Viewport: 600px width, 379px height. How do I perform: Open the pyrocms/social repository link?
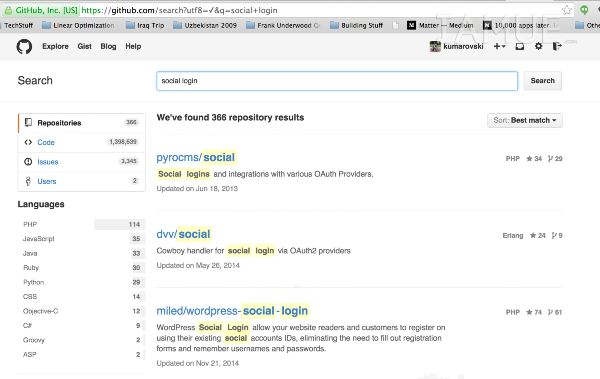[x=196, y=157]
